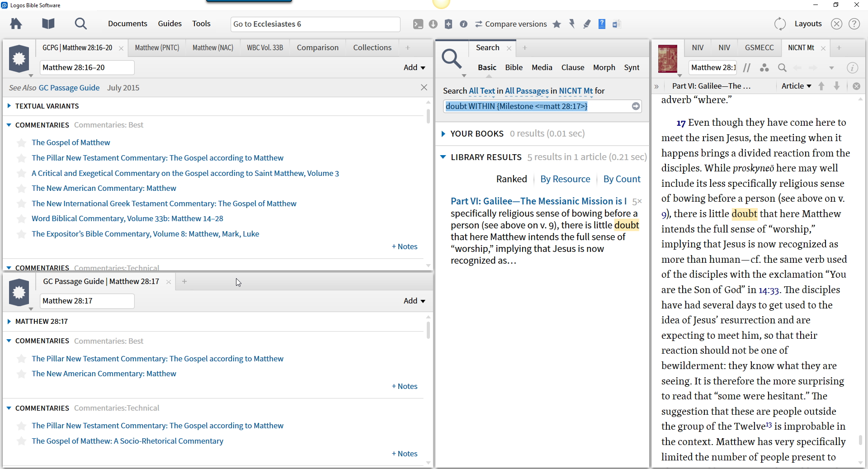
Task: Click the Passage Guide panel icon for Matthew 28:16–20
Action: coord(19,59)
